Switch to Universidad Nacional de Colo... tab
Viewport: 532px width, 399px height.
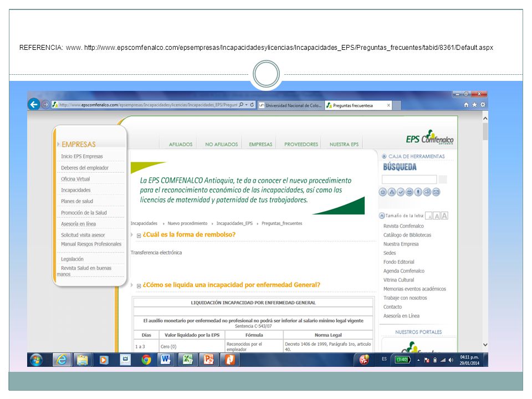[x=291, y=105]
